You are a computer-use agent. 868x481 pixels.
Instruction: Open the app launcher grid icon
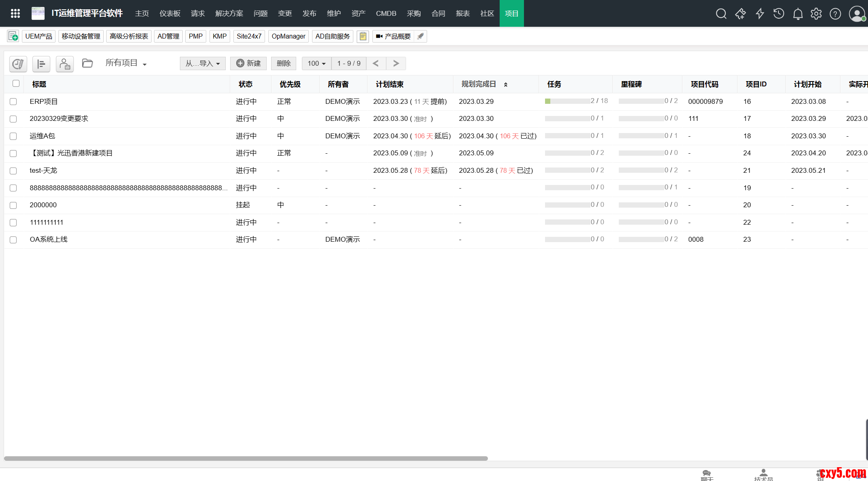click(x=15, y=13)
